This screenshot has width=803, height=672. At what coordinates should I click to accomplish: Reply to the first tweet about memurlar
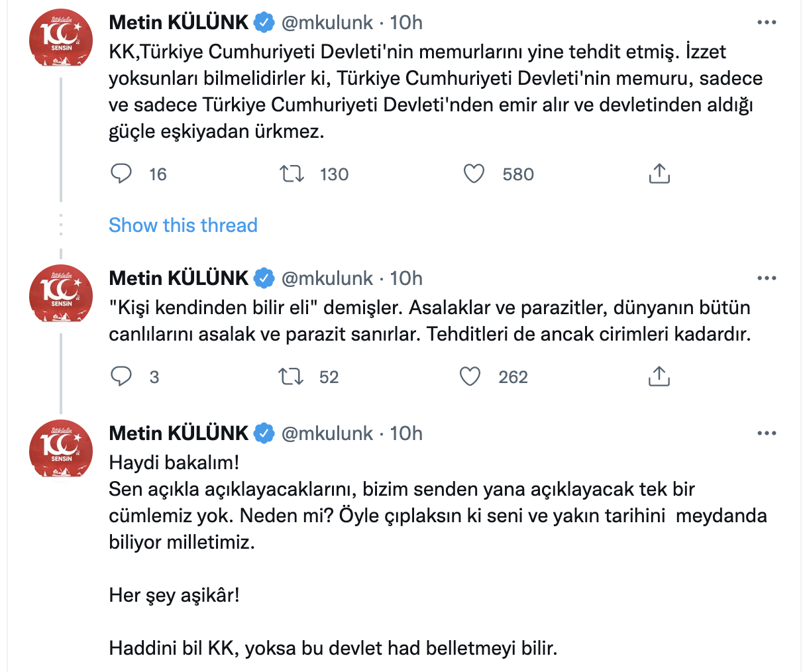pos(121,174)
